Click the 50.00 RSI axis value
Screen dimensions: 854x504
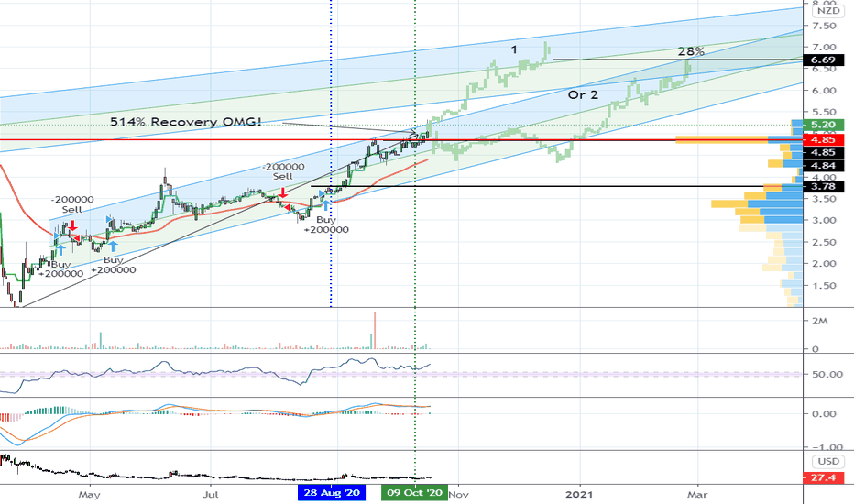(x=827, y=374)
